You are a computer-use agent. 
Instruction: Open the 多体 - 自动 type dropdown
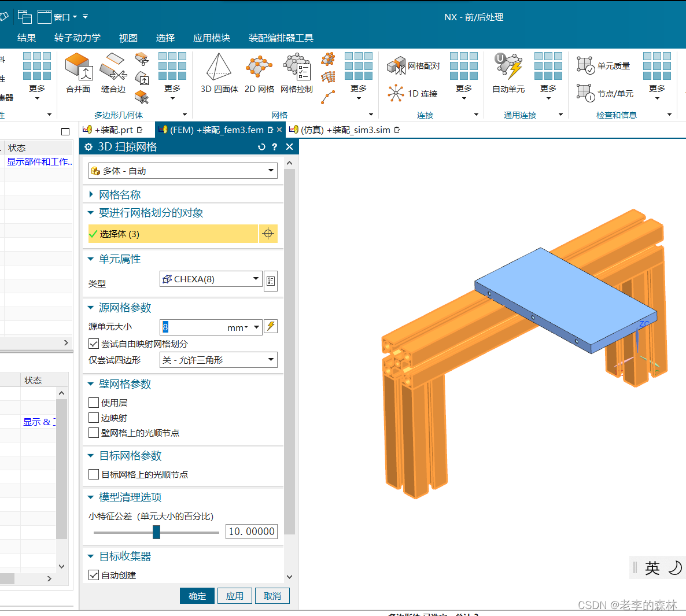pos(183,171)
